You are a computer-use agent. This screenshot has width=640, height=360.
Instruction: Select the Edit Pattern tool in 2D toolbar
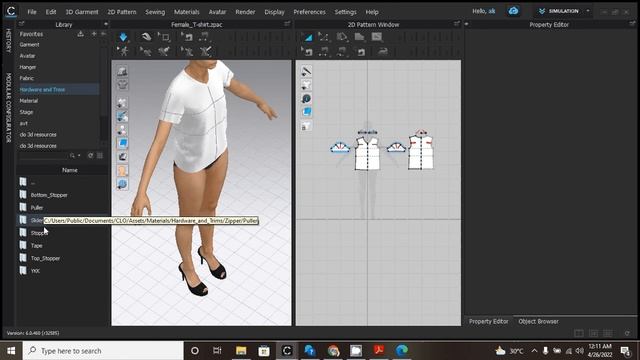click(x=307, y=37)
